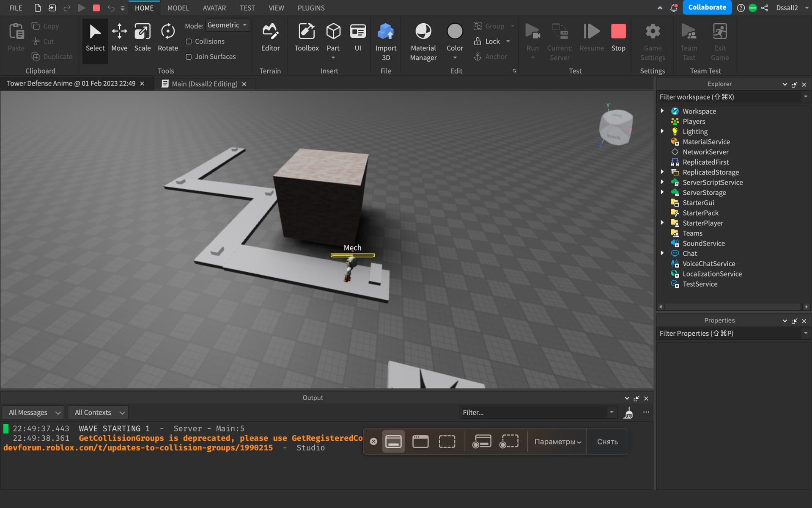Switch to Main script editing tab
This screenshot has width=812, height=508.
[204, 84]
